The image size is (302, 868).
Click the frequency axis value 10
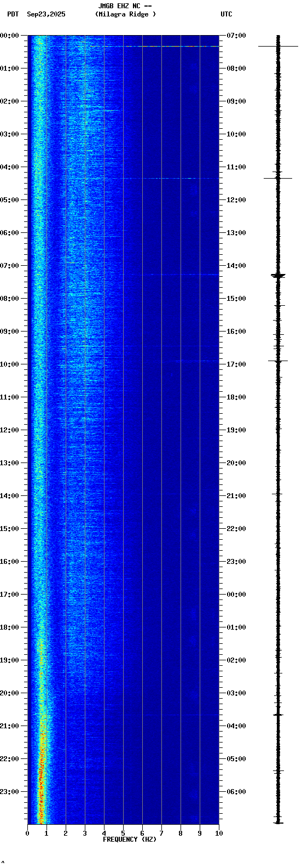[x=219, y=833]
